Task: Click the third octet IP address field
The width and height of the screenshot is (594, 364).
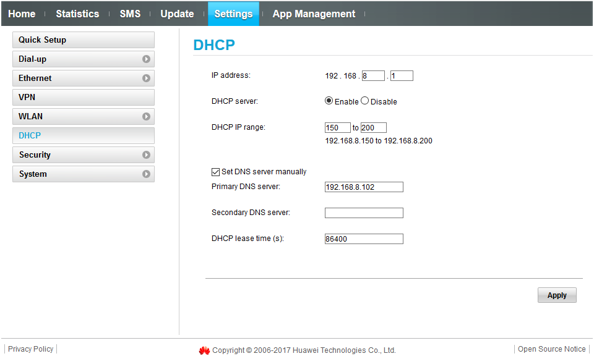Action: coord(373,75)
